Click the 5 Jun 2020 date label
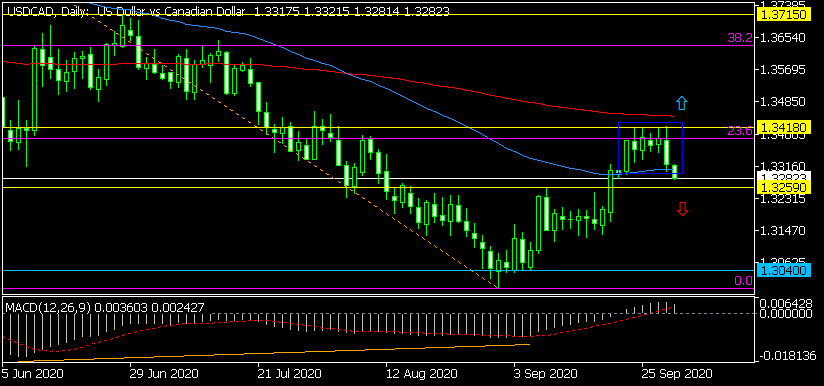This screenshot has height=386, width=824. point(33,374)
